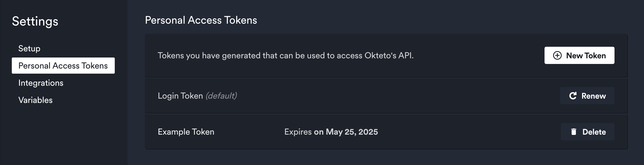Click the Personal Access Tokens page title
This screenshot has height=165, width=644.
coord(201,20)
